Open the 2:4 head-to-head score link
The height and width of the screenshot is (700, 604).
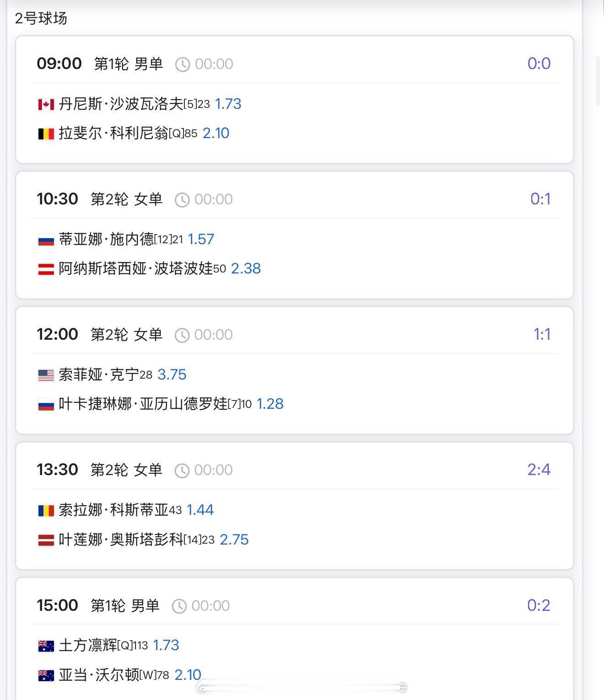539,470
